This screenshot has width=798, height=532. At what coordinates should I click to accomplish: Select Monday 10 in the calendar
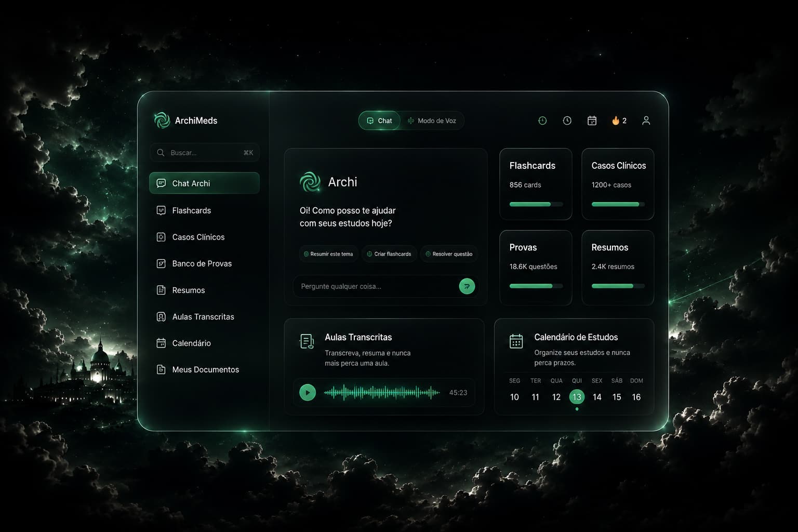[514, 397]
